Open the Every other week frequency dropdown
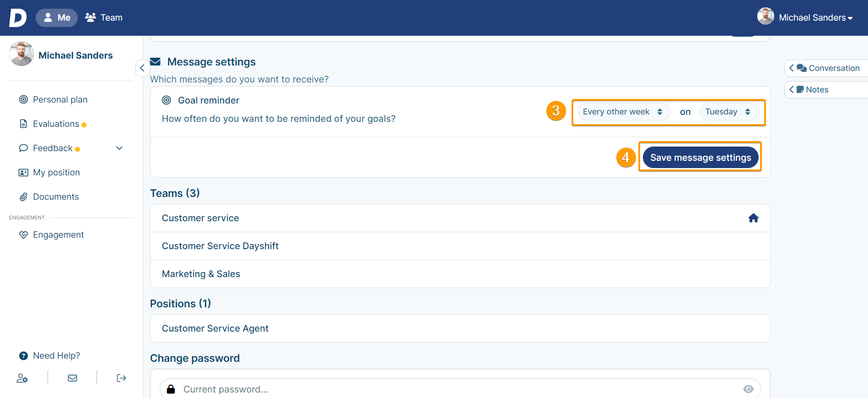The height and width of the screenshot is (398, 868). coord(624,112)
